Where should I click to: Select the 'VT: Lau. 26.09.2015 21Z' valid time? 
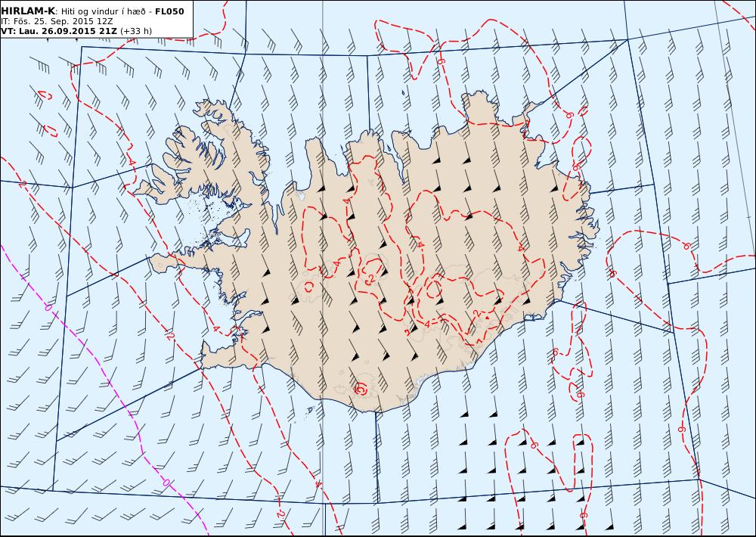pyautogui.click(x=59, y=31)
